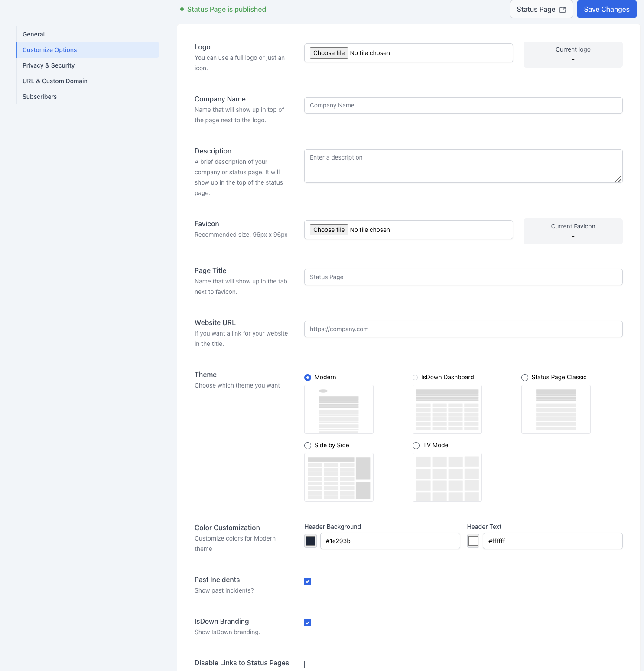The width and height of the screenshot is (644, 671).
Task: Select the Status Page Classic theme
Action: (x=525, y=378)
